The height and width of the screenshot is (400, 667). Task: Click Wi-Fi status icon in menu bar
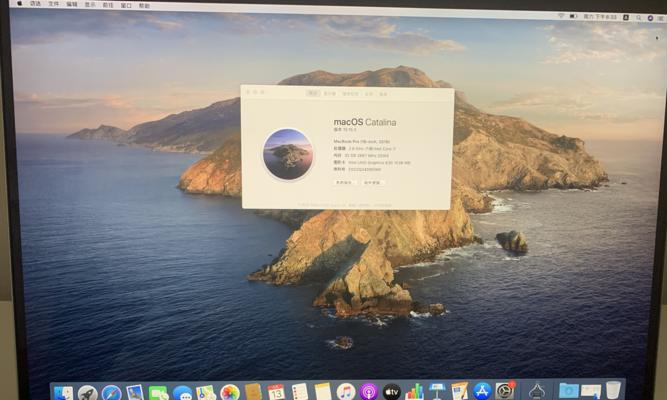click(x=561, y=16)
